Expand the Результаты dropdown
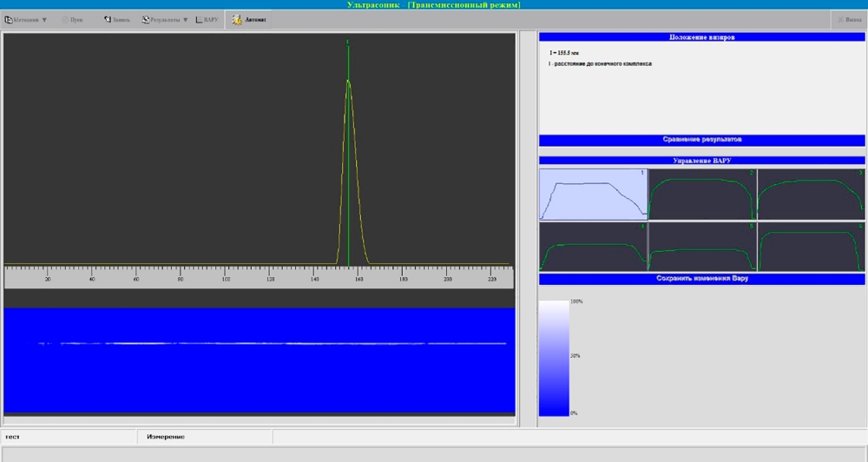Screen dimensions: 868x462 (x=164, y=19)
